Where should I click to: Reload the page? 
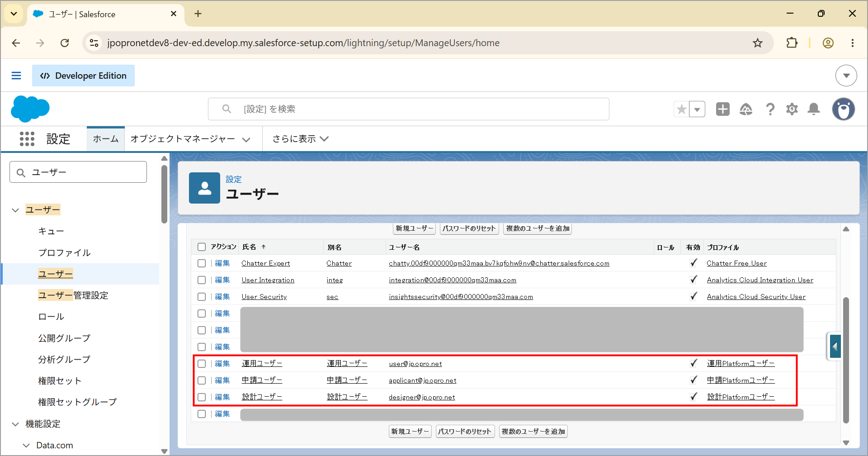[65, 43]
